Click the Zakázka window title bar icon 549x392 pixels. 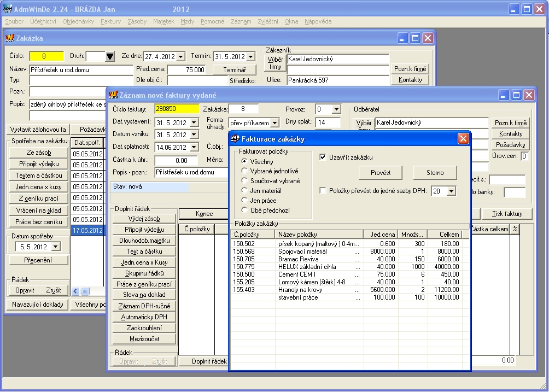[10, 38]
